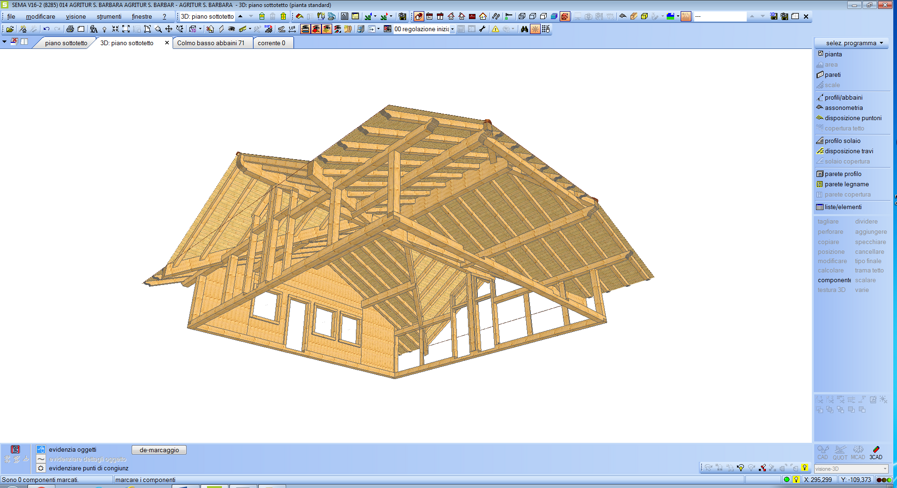This screenshot has height=488, width=897.
Task: Click the print icon in the toolbar
Action: tap(69, 30)
